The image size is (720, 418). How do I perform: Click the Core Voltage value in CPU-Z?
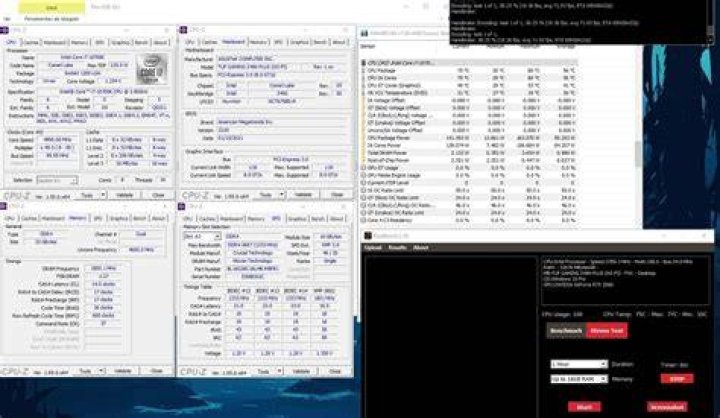point(114,81)
